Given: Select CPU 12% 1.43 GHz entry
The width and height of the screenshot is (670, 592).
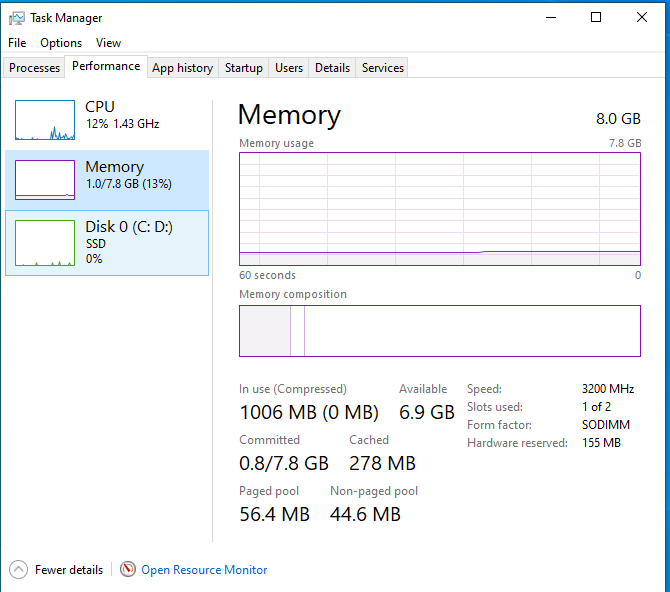Looking at the screenshot, I should pos(107,120).
